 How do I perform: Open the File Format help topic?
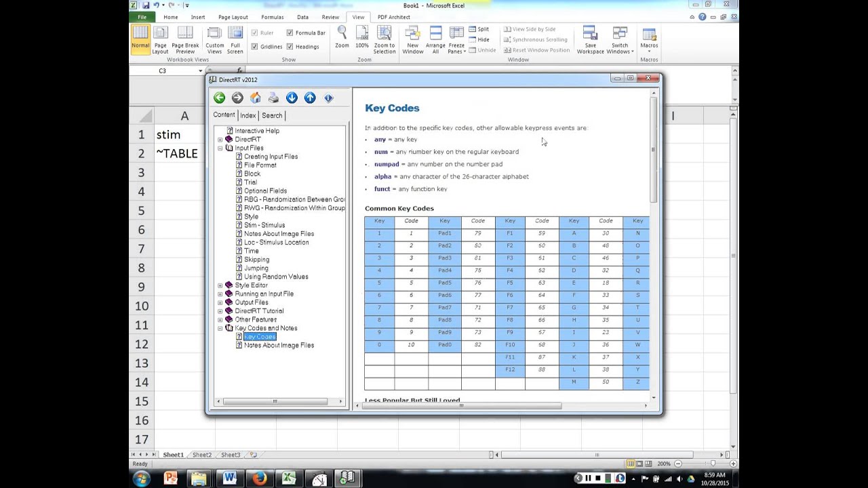point(260,165)
